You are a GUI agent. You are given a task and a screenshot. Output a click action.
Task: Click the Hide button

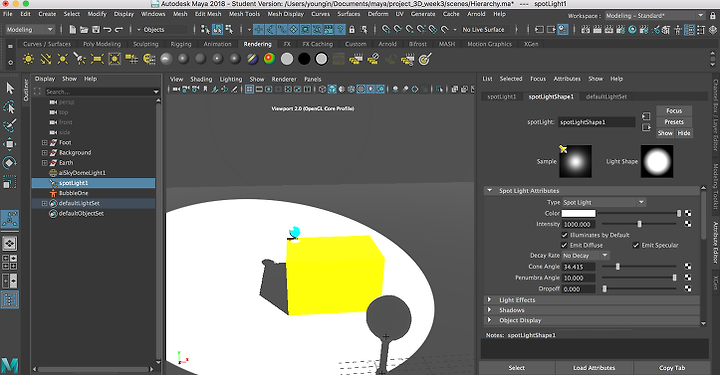(x=684, y=133)
